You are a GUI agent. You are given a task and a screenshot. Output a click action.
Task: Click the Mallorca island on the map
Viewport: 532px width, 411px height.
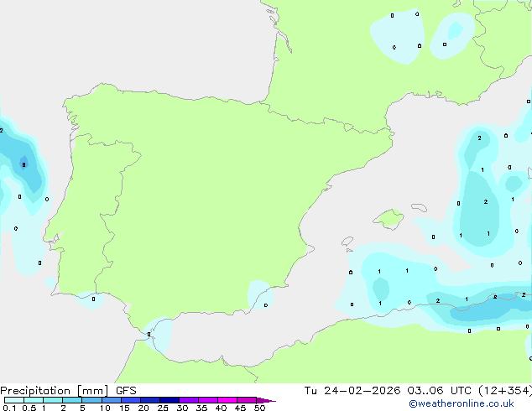pyautogui.click(x=389, y=219)
